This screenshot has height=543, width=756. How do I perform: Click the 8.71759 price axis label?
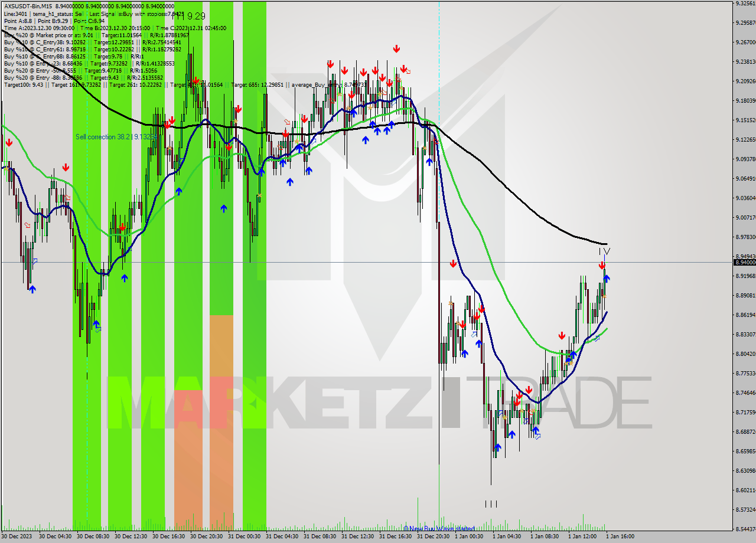tap(745, 413)
